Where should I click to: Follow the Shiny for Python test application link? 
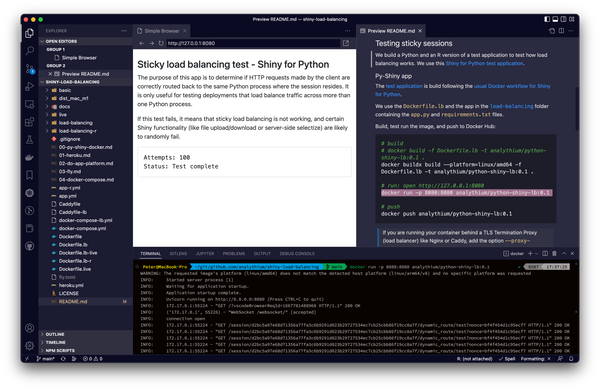[x=484, y=64]
